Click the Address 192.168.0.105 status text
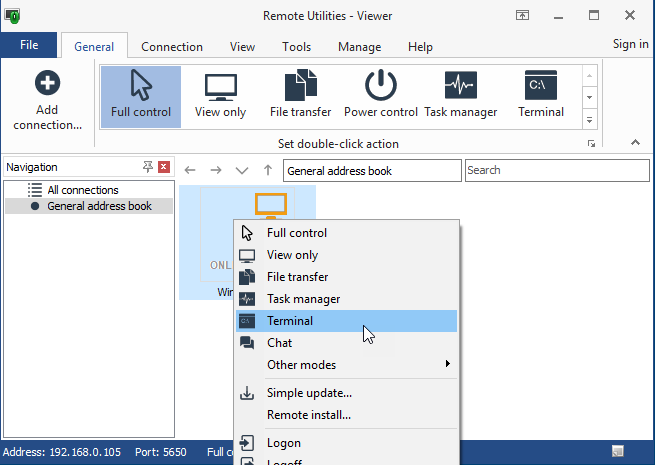Viewport: 655px width, 465px height. (62, 452)
